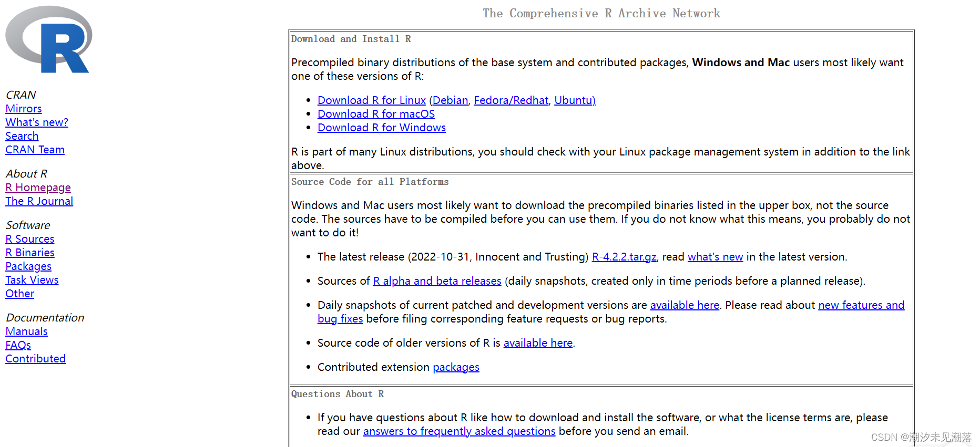Download the R-4.2.2.tar.gz source file
Image resolution: width=980 pixels, height=447 pixels.
pyautogui.click(x=624, y=257)
